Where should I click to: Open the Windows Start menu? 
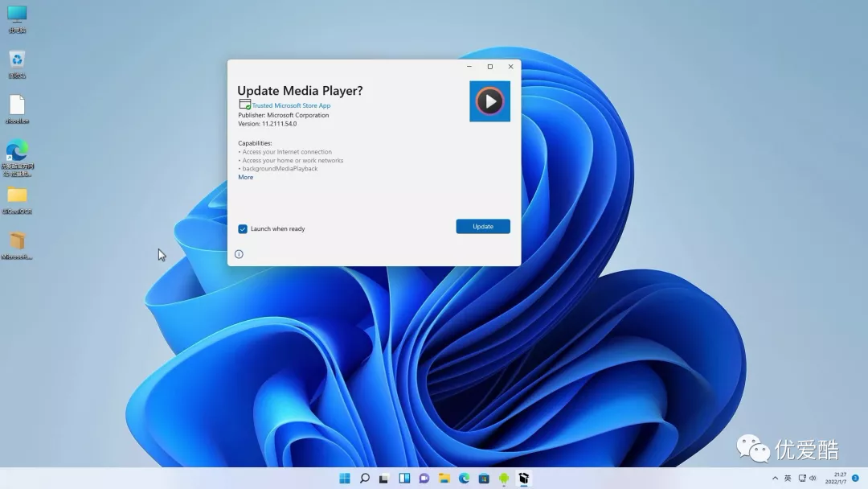point(344,478)
